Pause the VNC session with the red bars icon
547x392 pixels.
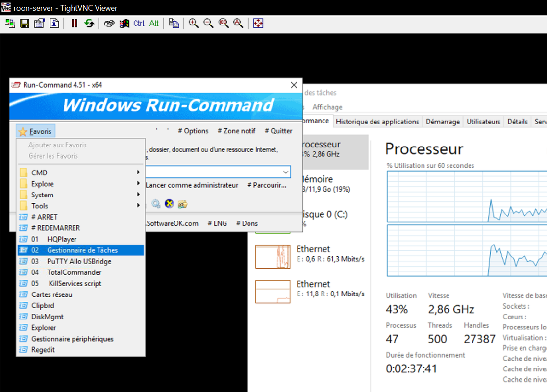point(75,24)
